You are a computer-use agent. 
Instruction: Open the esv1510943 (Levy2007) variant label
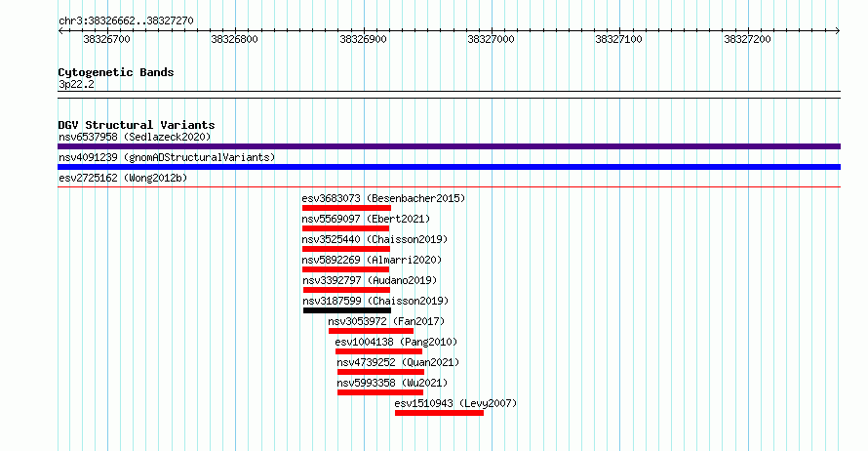[x=455, y=403]
